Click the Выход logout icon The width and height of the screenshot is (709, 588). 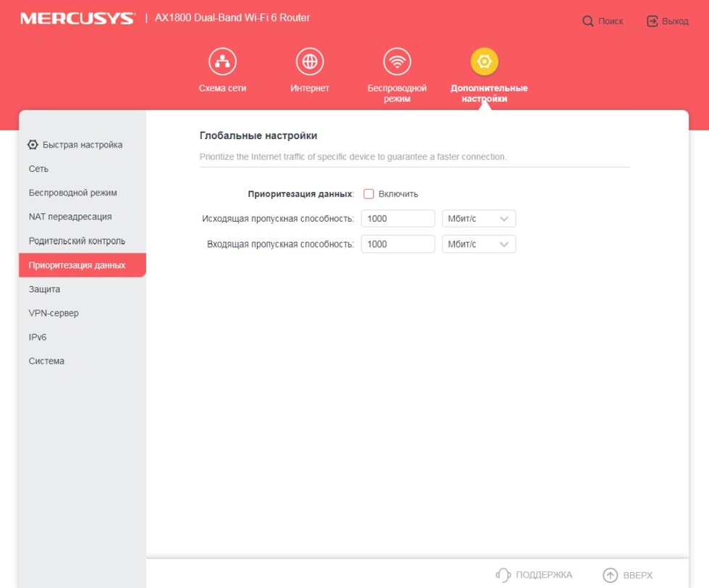(x=653, y=21)
